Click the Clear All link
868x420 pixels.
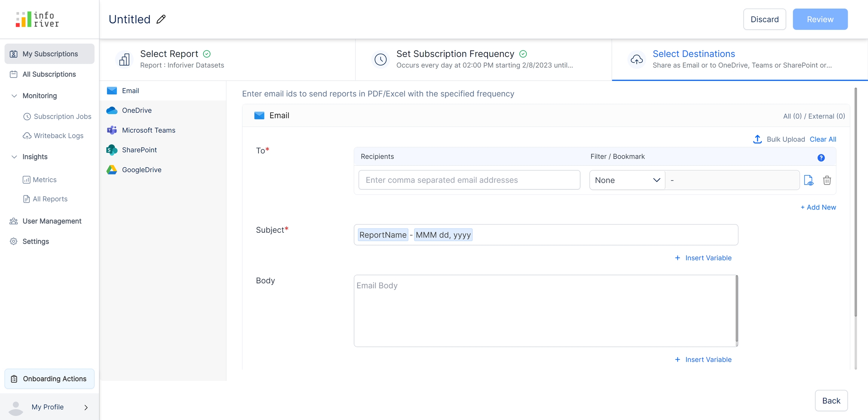(823, 139)
